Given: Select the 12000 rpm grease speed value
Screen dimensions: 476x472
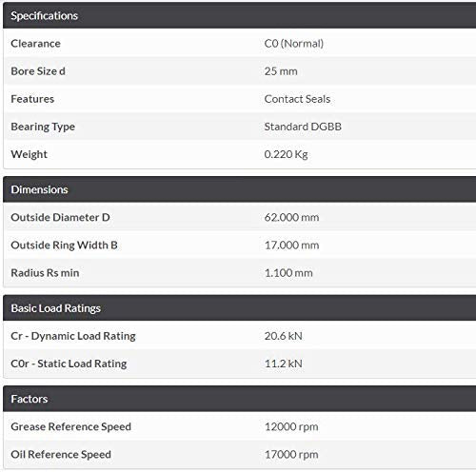Looking at the screenshot, I should [x=291, y=426].
